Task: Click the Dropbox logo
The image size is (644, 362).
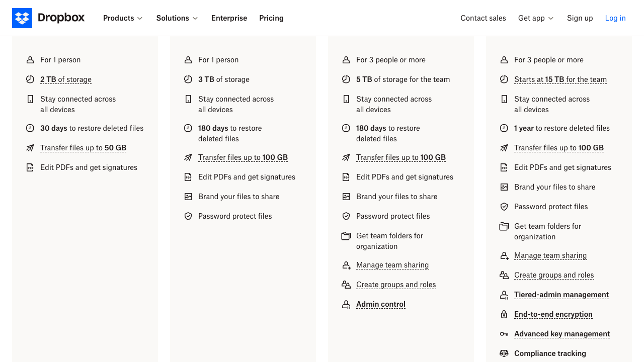Action: 48,18
